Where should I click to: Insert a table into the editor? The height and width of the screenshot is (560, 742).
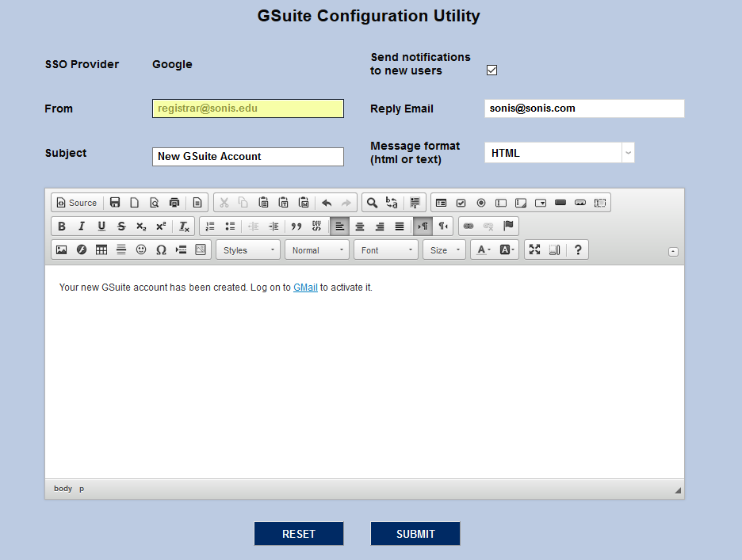click(101, 250)
